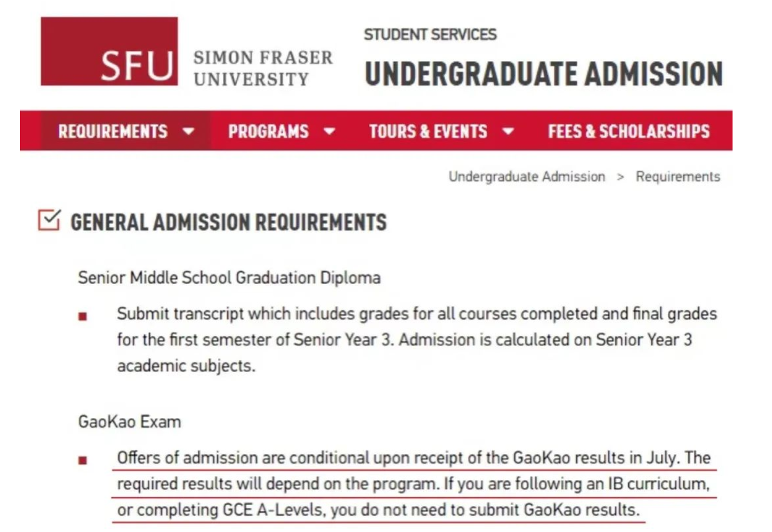Expand the Requirements dropdown arrow
Image resolution: width=772 pixels, height=532 pixels.
point(188,132)
